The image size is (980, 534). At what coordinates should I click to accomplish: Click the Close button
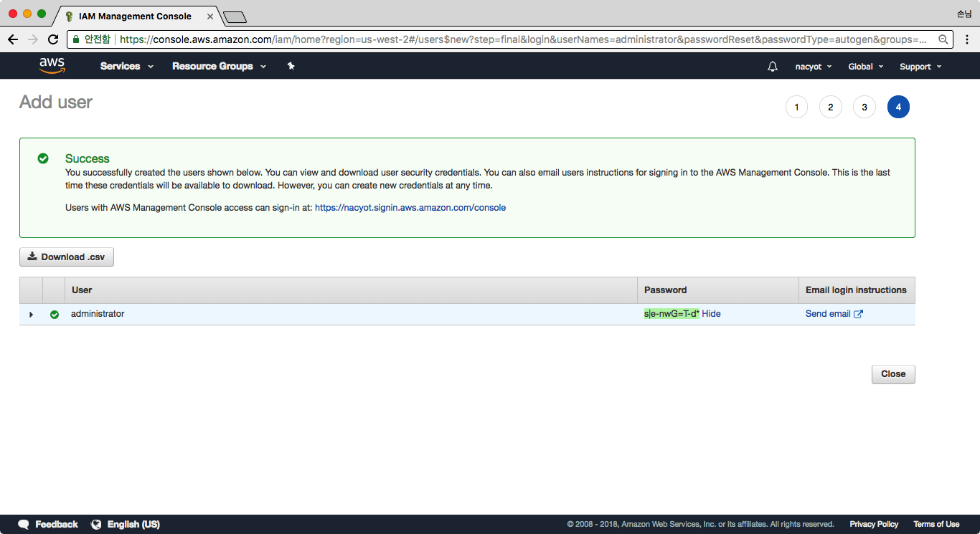(x=893, y=374)
